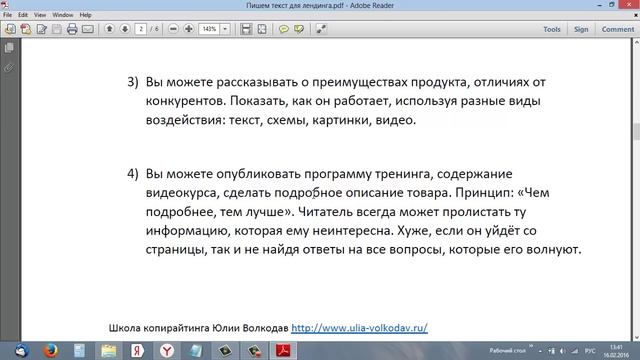Click the РУС language indicator
The image size is (640, 360).
click(590, 351)
